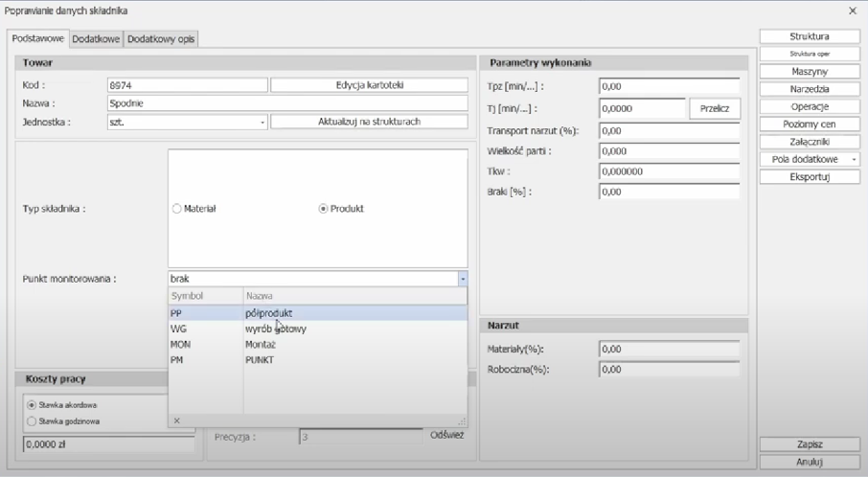
Task: Cancel the dialog with Anuluj
Action: point(810,462)
